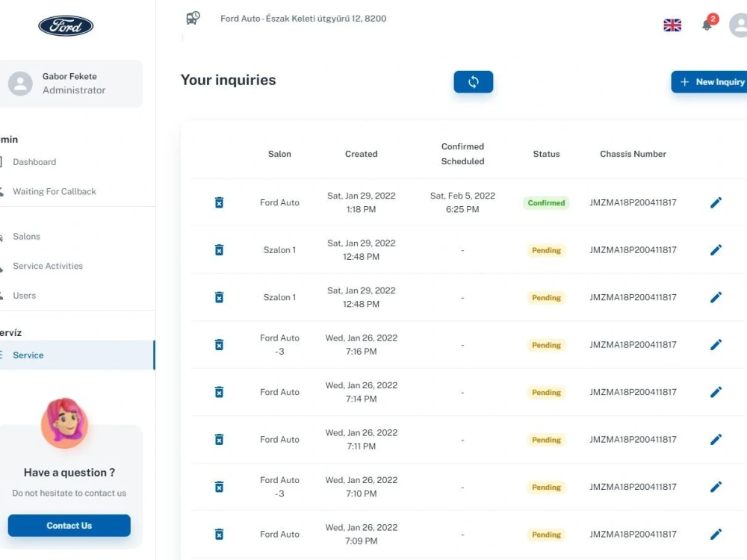The width and height of the screenshot is (747, 560).
Task: Open the Dashboard menu item
Action: pyautogui.click(x=34, y=162)
